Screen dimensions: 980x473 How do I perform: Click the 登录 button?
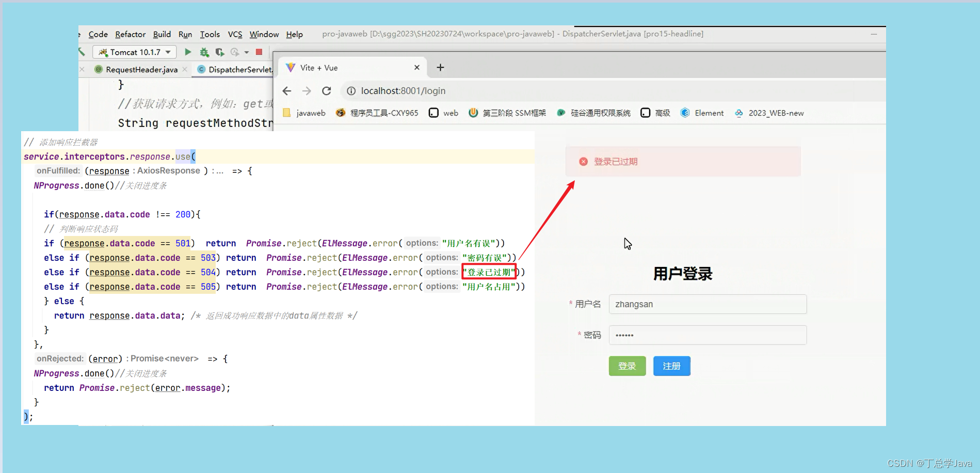tap(627, 366)
